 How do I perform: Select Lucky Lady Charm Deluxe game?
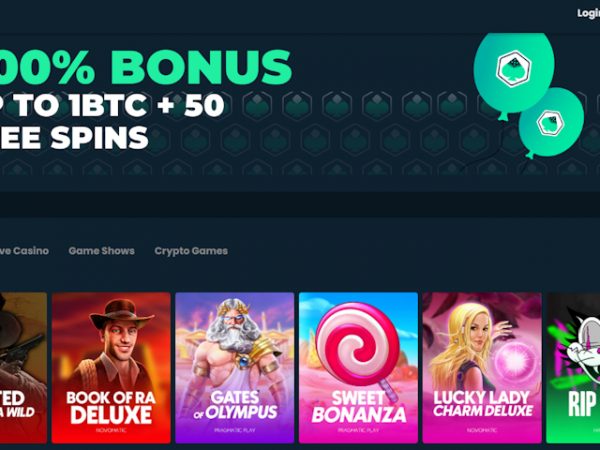point(482,368)
